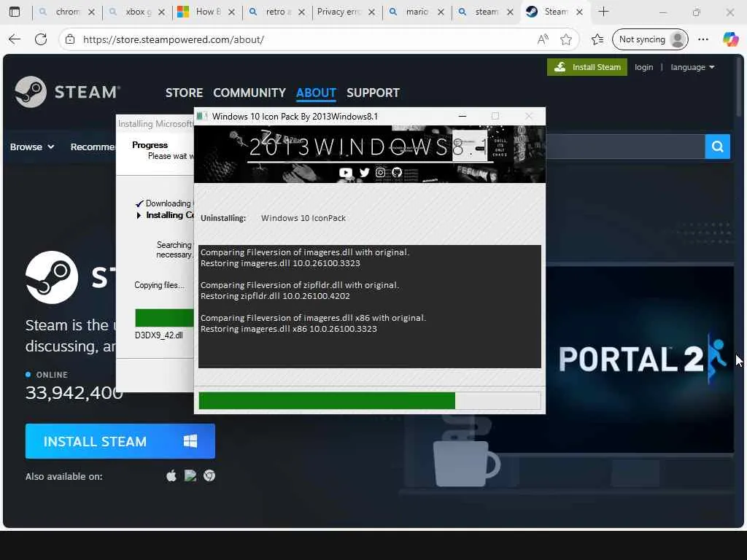This screenshot has height=560, width=747.
Task: Close the 'mario' search tab
Action: coord(441,12)
